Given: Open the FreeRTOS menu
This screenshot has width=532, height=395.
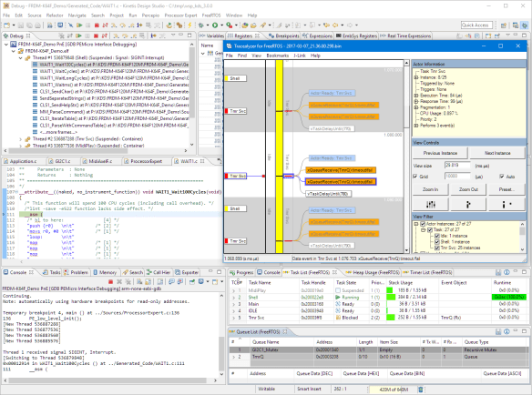Looking at the screenshot, I should coord(211,15).
